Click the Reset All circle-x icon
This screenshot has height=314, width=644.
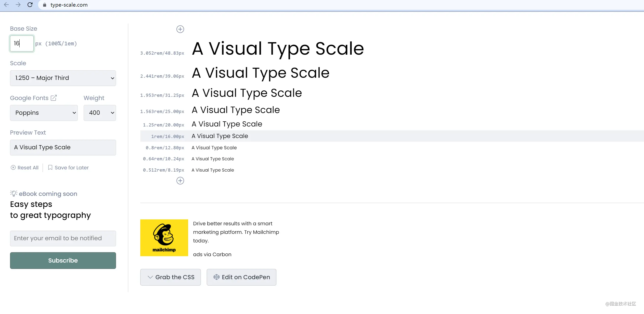13,167
